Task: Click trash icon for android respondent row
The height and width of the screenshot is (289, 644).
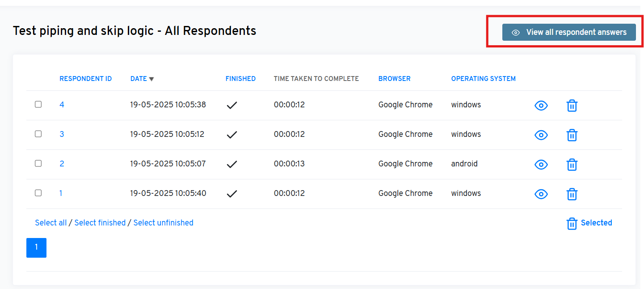Action: coord(572,165)
